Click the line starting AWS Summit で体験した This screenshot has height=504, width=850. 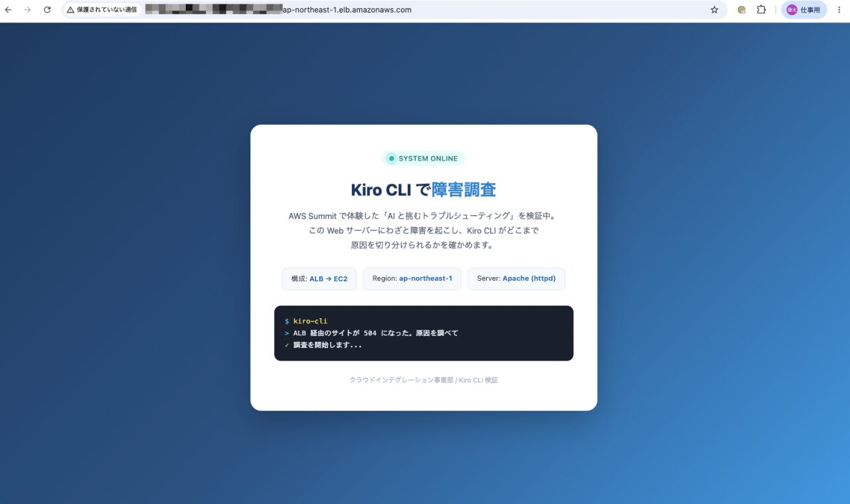[x=424, y=216]
